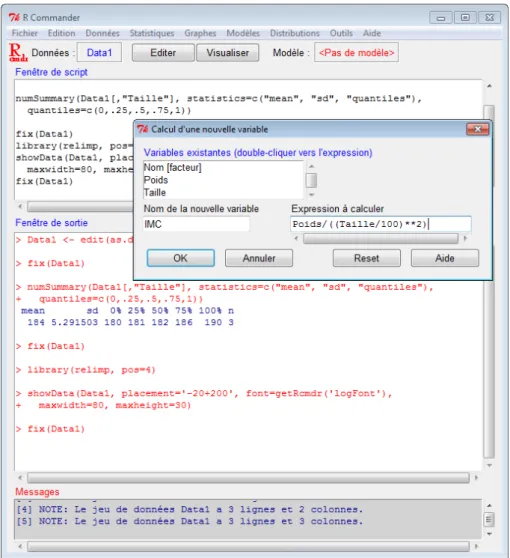The width and height of the screenshot is (510, 558).
Task: Confirm with the OK button
Action: coord(180,258)
